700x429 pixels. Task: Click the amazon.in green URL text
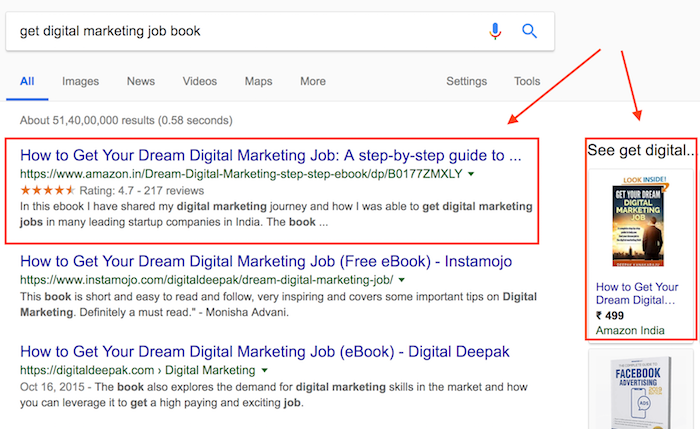241,174
